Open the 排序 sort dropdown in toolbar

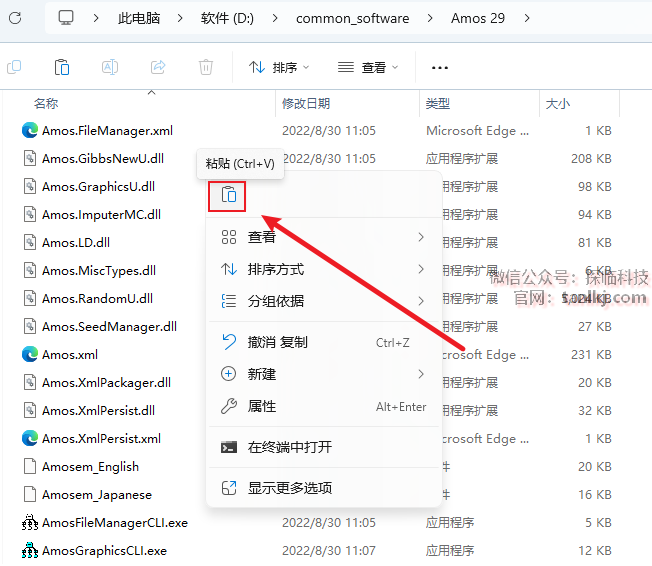point(279,67)
